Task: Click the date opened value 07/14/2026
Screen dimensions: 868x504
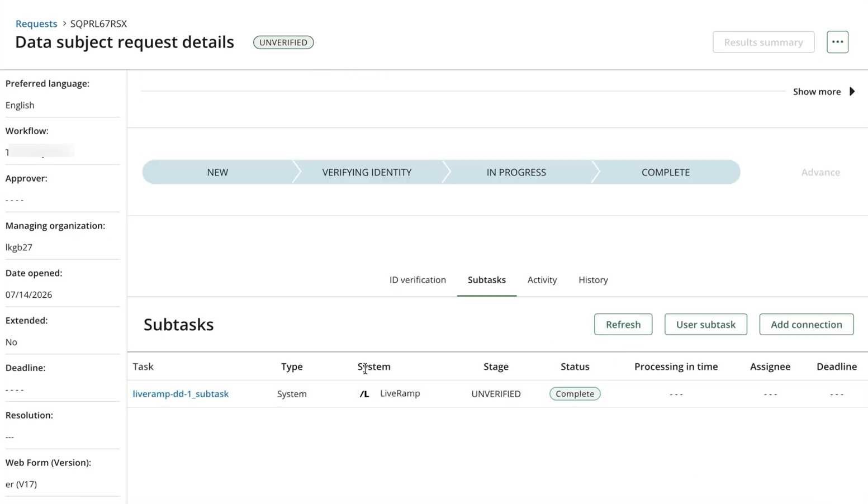Action: tap(29, 294)
